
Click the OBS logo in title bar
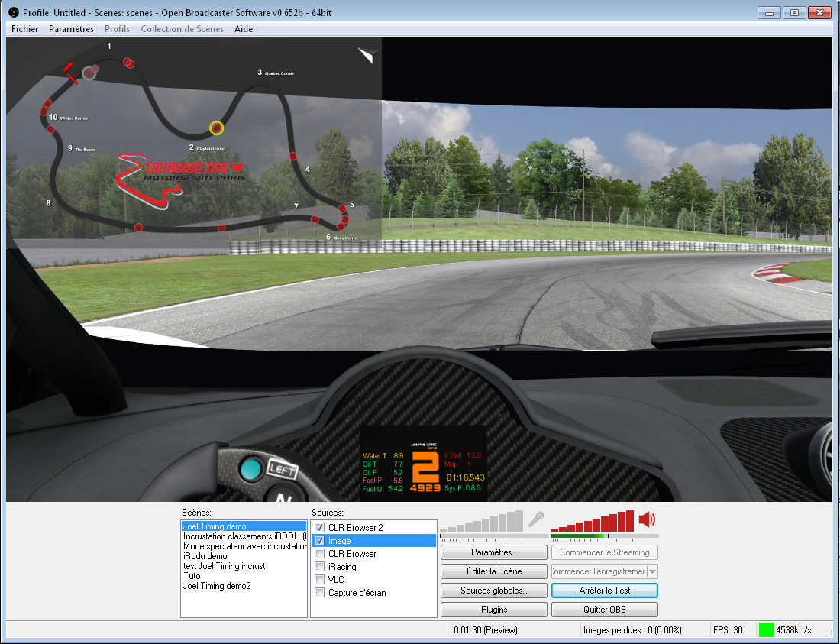[14, 12]
